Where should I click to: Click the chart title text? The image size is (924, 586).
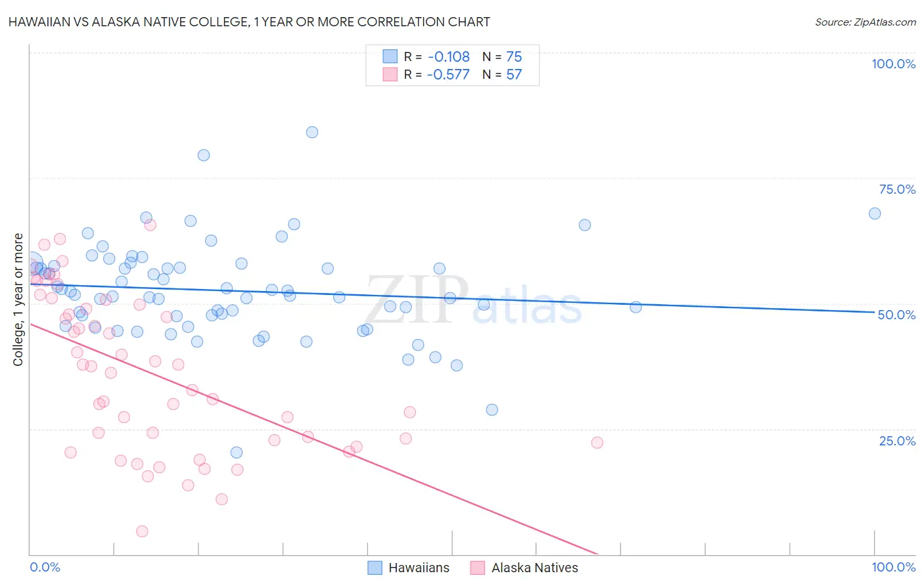pos(249,22)
